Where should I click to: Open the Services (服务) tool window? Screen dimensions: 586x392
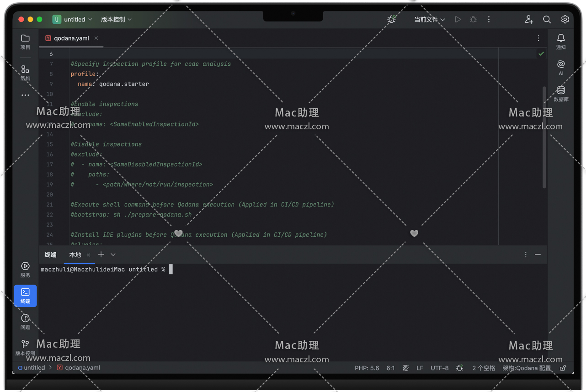25,270
